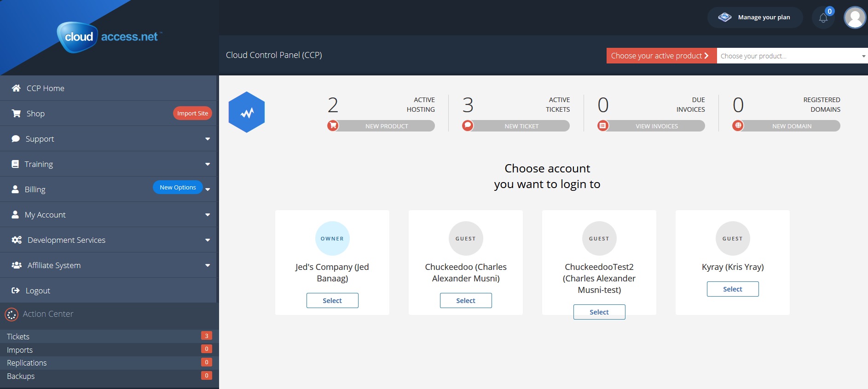
Task: Click the New Options badge
Action: pyautogui.click(x=178, y=187)
